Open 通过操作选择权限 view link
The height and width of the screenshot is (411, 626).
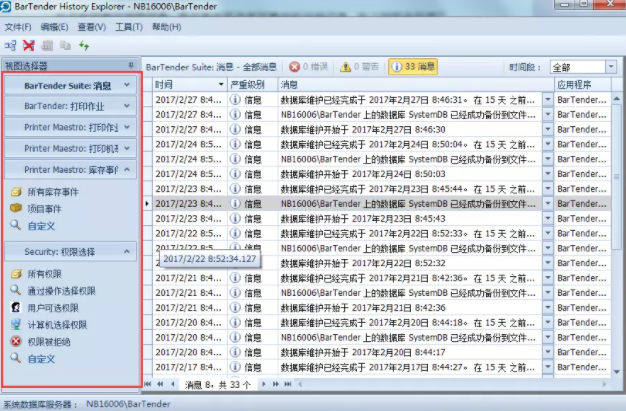coord(61,291)
